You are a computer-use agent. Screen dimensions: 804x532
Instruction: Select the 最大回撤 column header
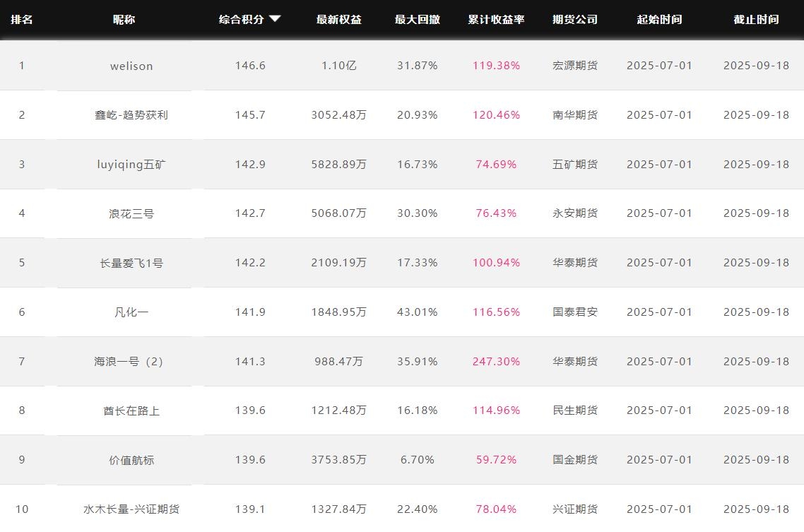pyautogui.click(x=417, y=20)
